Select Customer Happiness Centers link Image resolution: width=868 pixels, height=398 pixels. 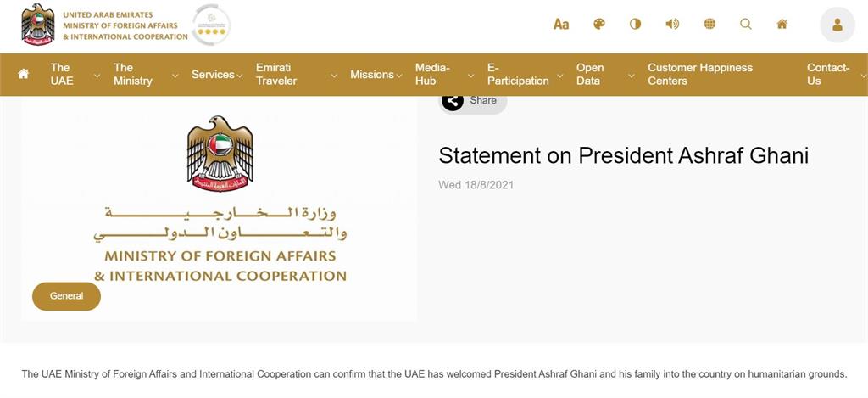point(700,75)
